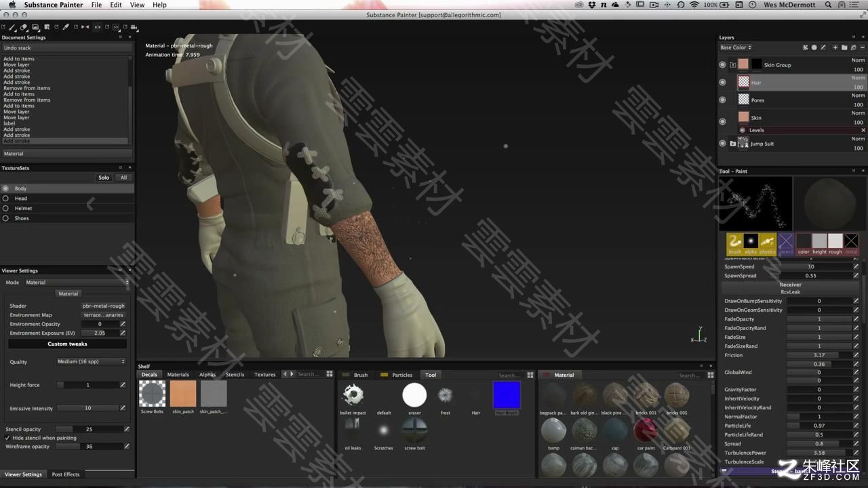Switch to the Alphas shelf tab

(x=208, y=375)
